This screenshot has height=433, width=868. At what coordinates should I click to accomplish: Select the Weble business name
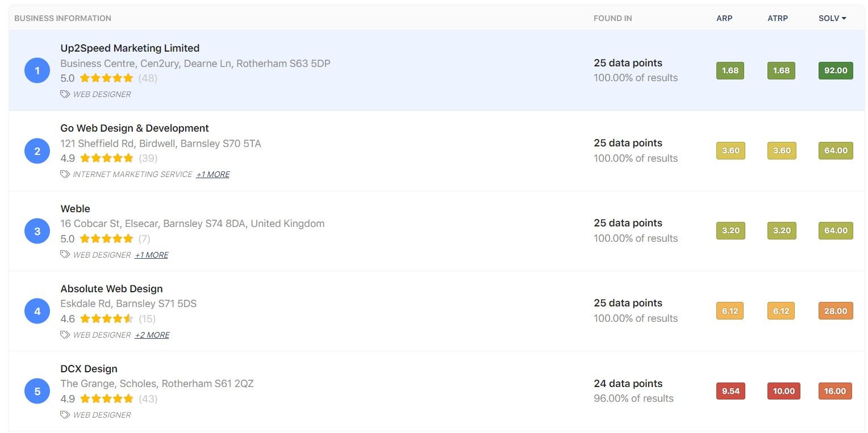[x=76, y=209]
